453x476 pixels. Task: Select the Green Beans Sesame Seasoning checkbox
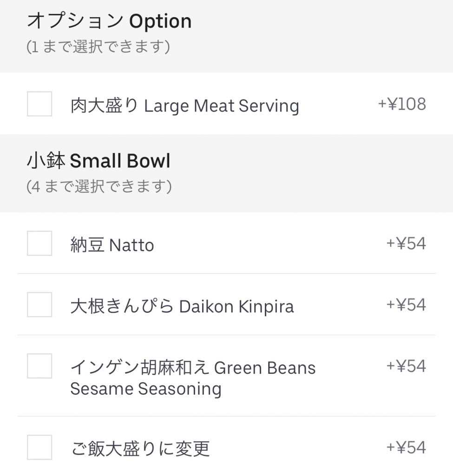point(39,366)
